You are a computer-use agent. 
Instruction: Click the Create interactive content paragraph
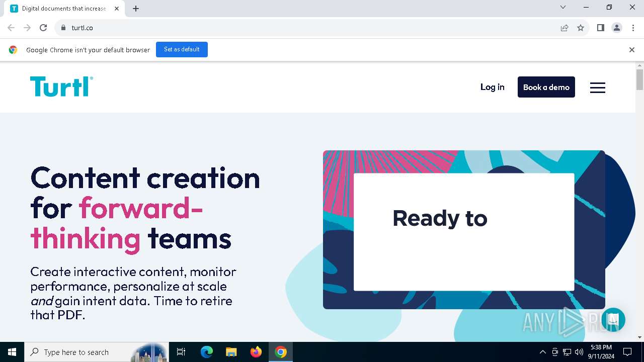(133, 293)
